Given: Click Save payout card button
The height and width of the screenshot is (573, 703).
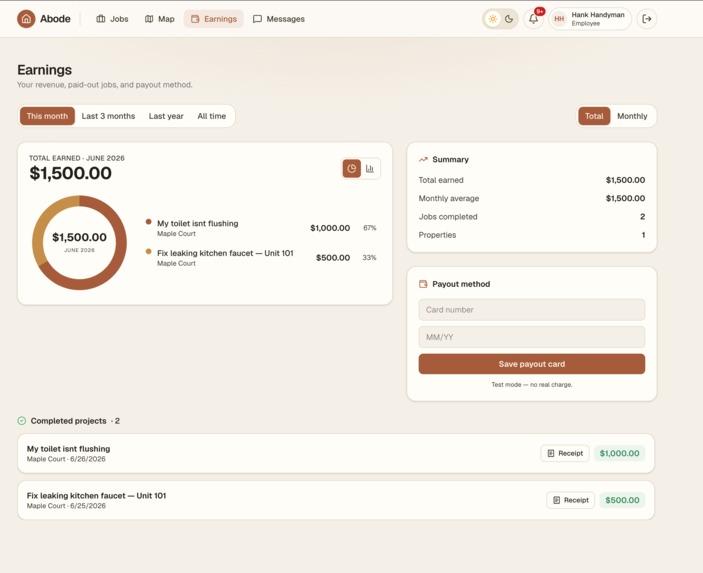Looking at the screenshot, I should click(532, 364).
